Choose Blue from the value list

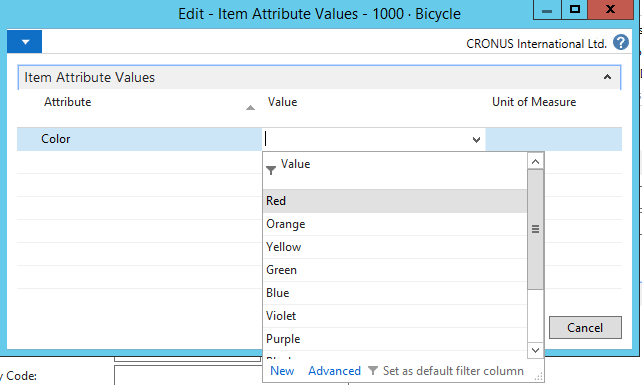pyautogui.click(x=395, y=293)
